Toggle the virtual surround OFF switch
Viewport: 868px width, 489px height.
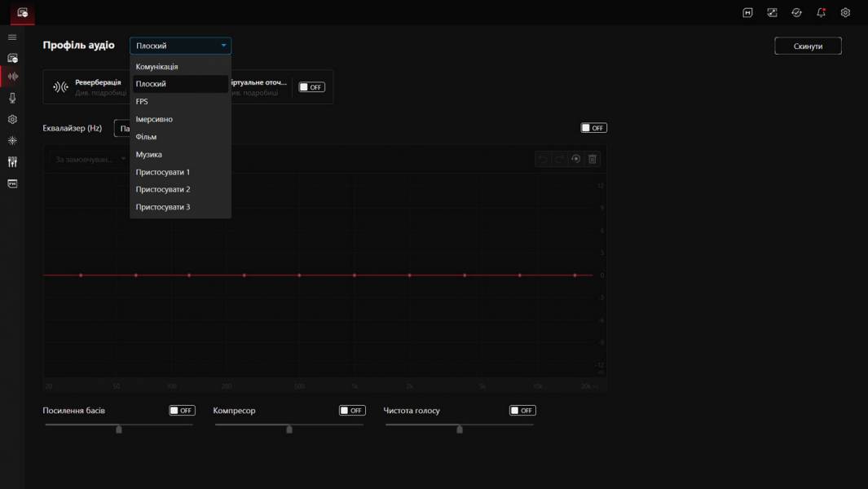(x=311, y=87)
